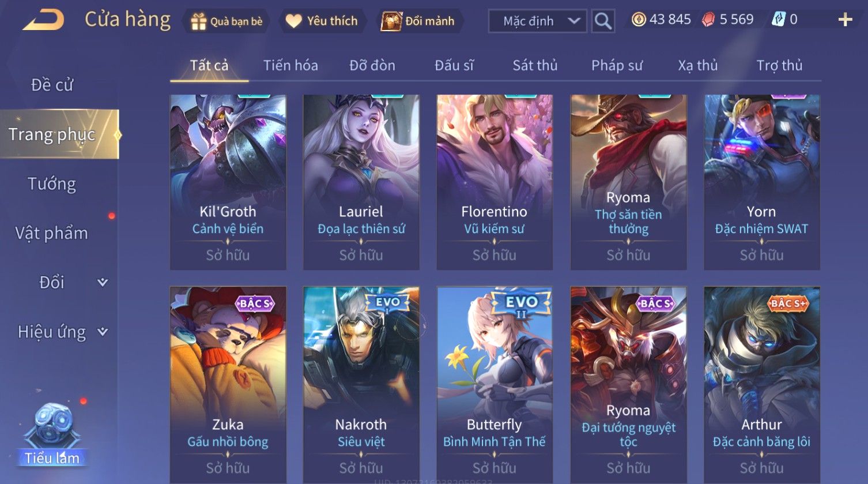Open Đổi mảnh chest icon
This screenshot has width=868, height=484.
(x=391, y=21)
